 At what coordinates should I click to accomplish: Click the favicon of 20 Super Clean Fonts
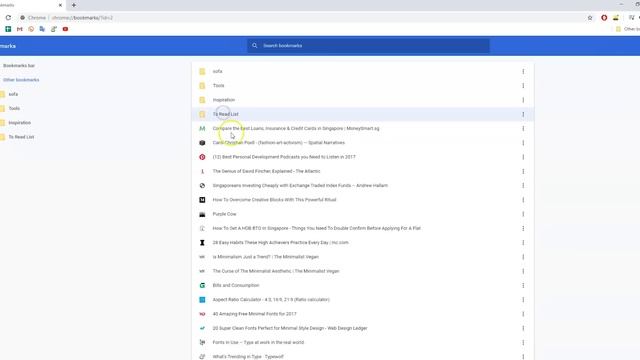click(202, 328)
